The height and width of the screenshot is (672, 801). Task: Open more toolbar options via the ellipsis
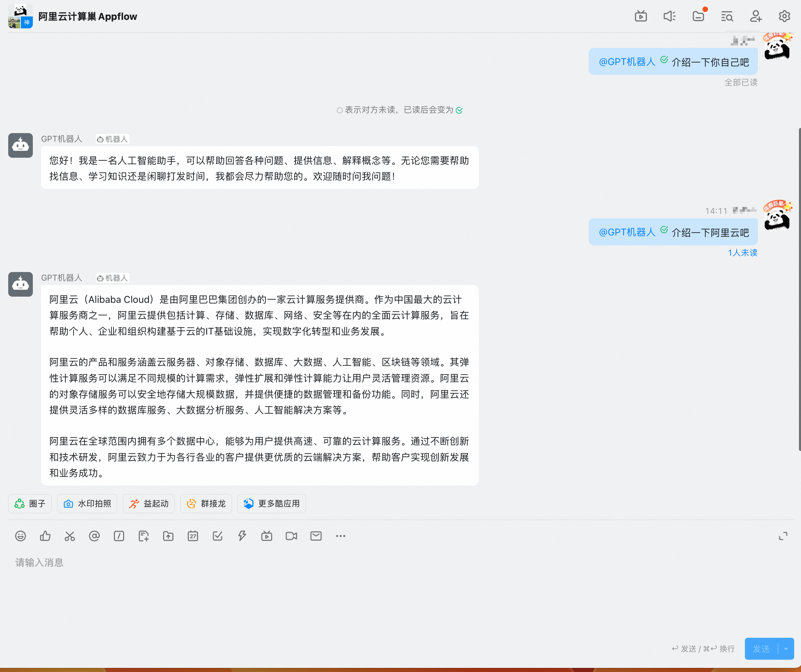[341, 536]
